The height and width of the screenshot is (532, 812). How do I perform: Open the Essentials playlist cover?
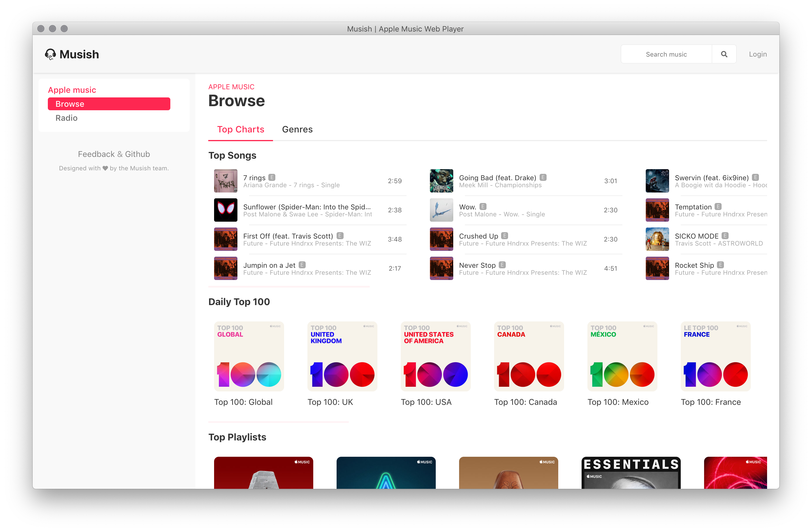(x=631, y=473)
